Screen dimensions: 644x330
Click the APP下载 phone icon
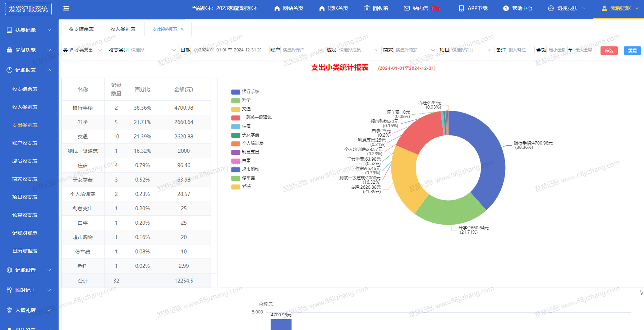[461, 8]
